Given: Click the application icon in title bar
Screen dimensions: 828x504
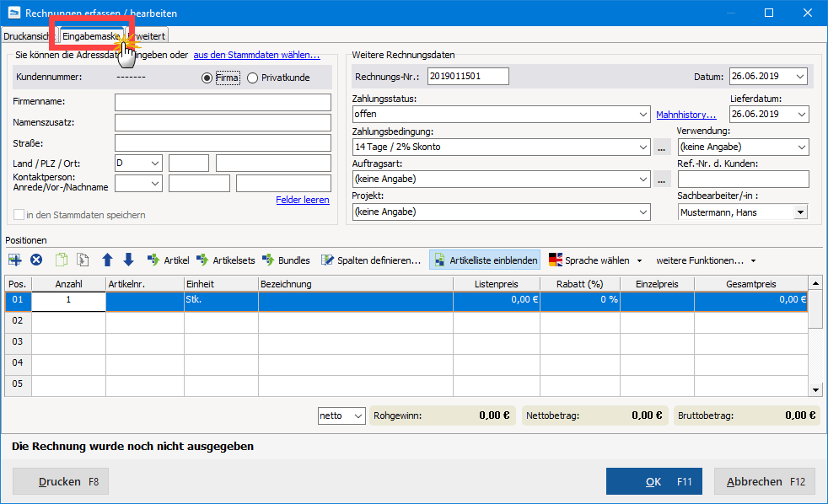Looking at the screenshot, I should [13, 13].
